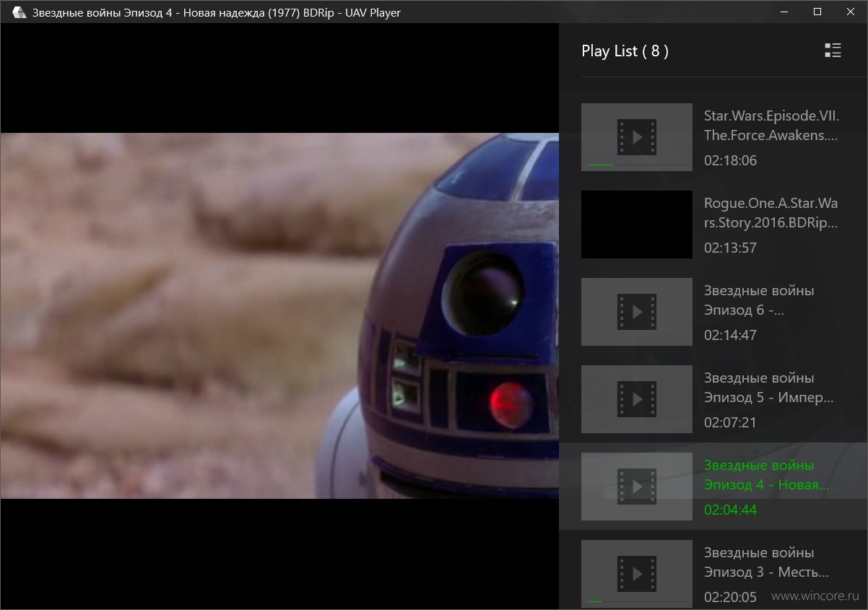Click duration 02:18:06
Screen dimensions: 868x610
click(730, 160)
